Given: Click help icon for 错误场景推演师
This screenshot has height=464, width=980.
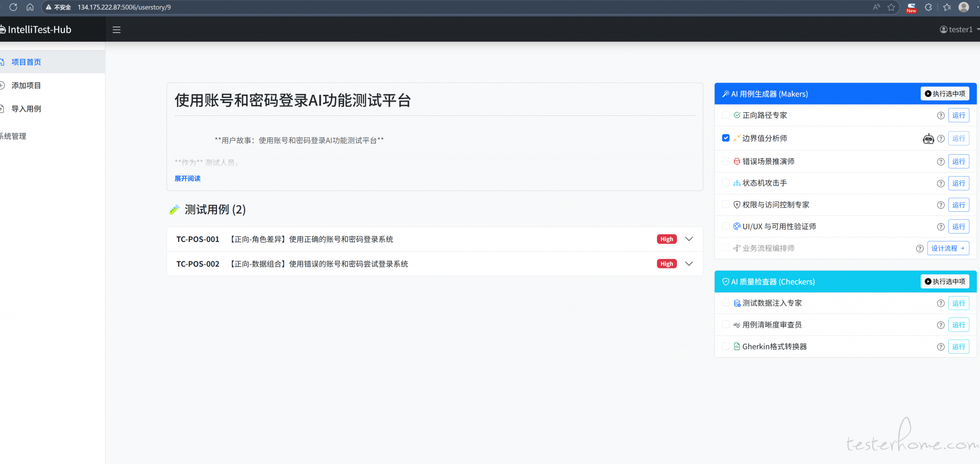Looking at the screenshot, I should (x=941, y=162).
